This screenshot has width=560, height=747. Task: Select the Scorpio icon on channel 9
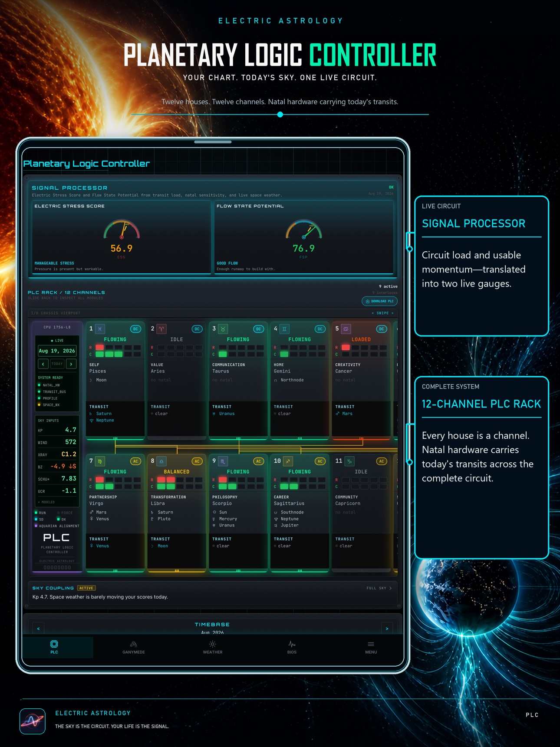point(223,461)
